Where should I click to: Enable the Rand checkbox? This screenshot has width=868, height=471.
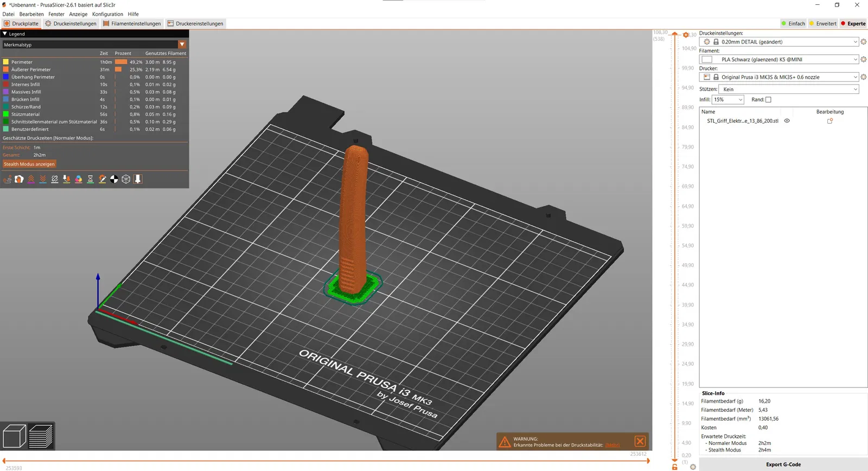pos(768,100)
